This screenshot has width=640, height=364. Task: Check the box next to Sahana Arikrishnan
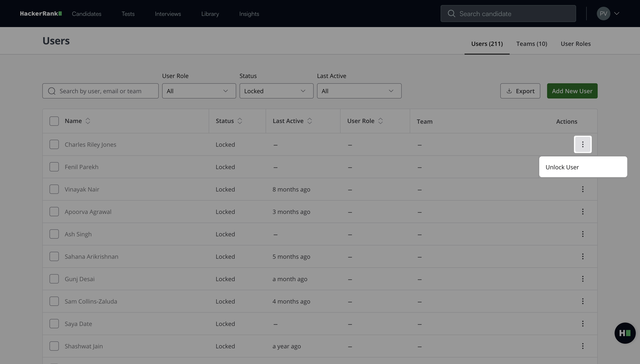[54, 256]
